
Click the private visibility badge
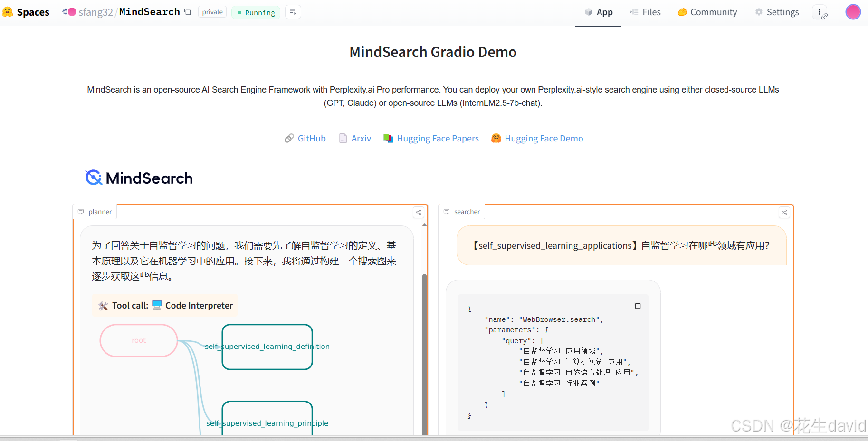tap(212, 12)
